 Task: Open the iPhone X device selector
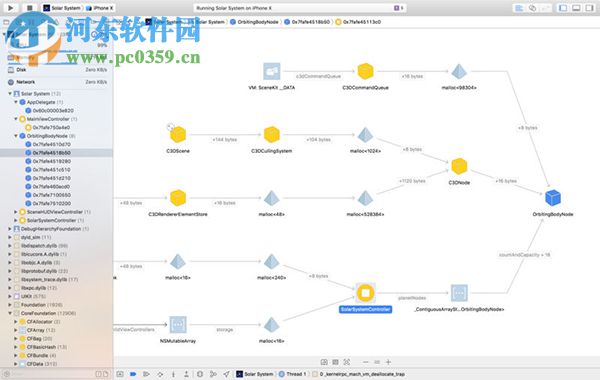click(x=99, y=8)
